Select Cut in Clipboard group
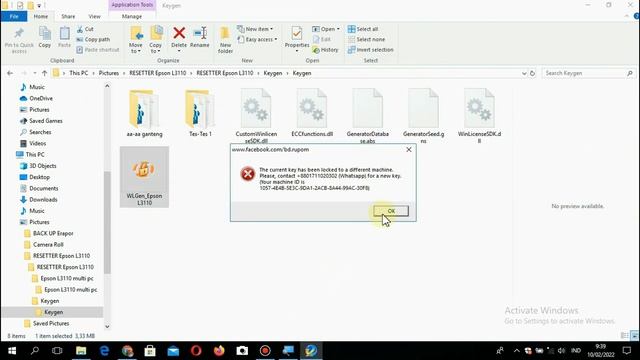 (x=85, y=29)
